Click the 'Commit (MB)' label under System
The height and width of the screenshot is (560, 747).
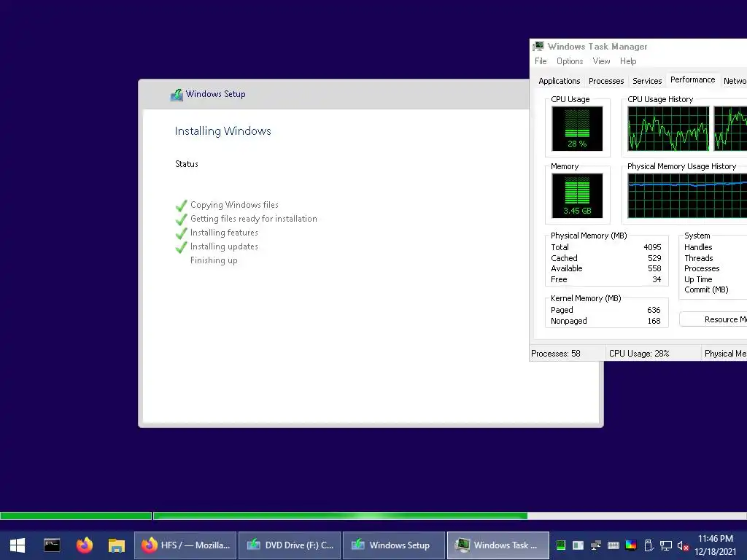[706, 290]
